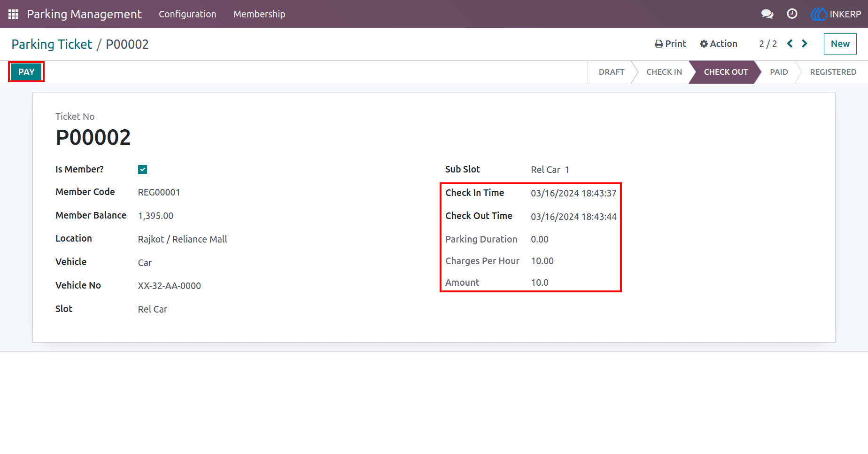Click the vehicle value Car
Screen dimensions: 868x454
(145, 263)
